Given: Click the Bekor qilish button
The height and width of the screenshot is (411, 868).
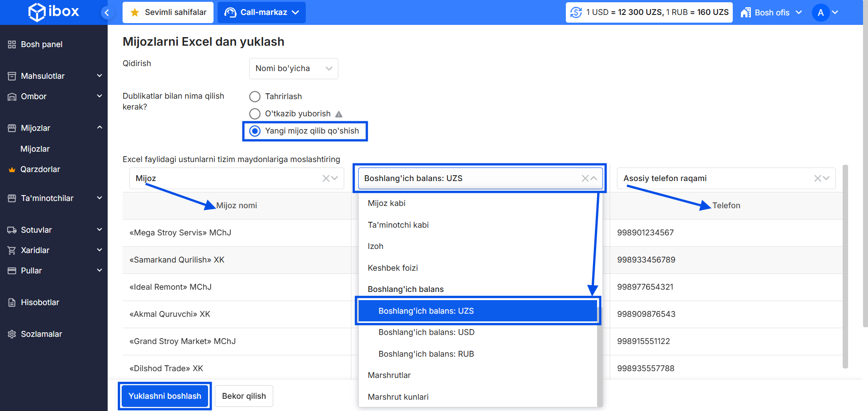Looking at the screenshot, I should tap(244, 396).
